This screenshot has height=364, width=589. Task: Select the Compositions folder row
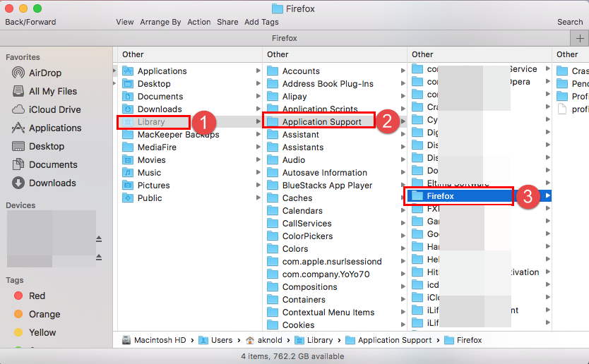(334, 287)
